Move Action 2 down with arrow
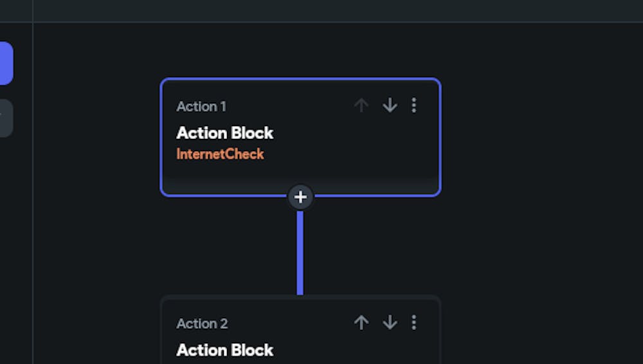Viewport: 643px width, 364px height. (390, 322)
